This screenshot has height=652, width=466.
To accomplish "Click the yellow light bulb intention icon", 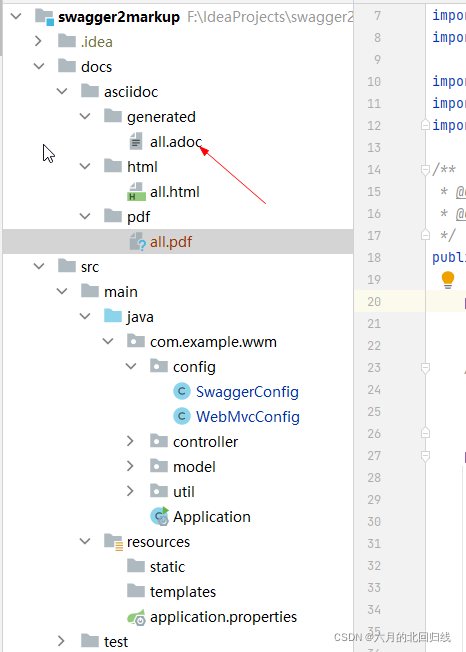I will 448,280.
